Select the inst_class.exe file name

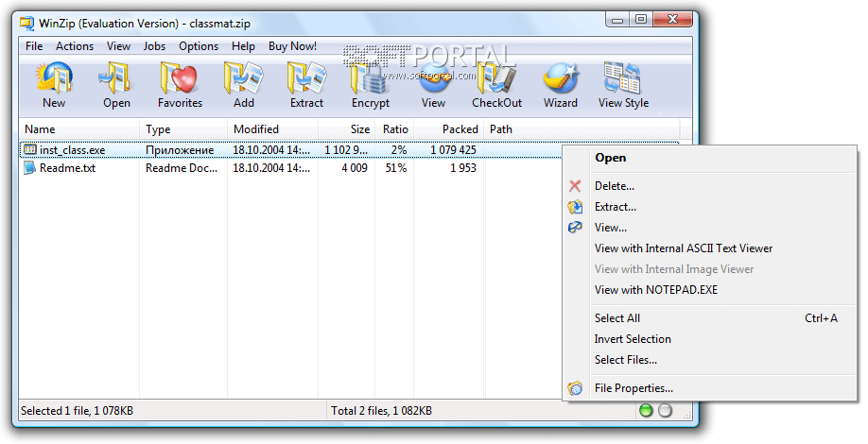[72, 150]
